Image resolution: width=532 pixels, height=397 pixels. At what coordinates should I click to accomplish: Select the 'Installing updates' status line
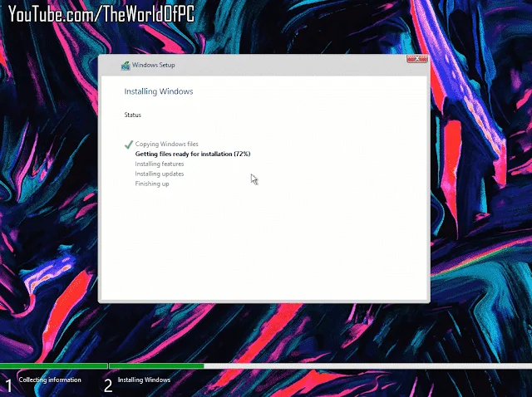(x=160, y=174)
